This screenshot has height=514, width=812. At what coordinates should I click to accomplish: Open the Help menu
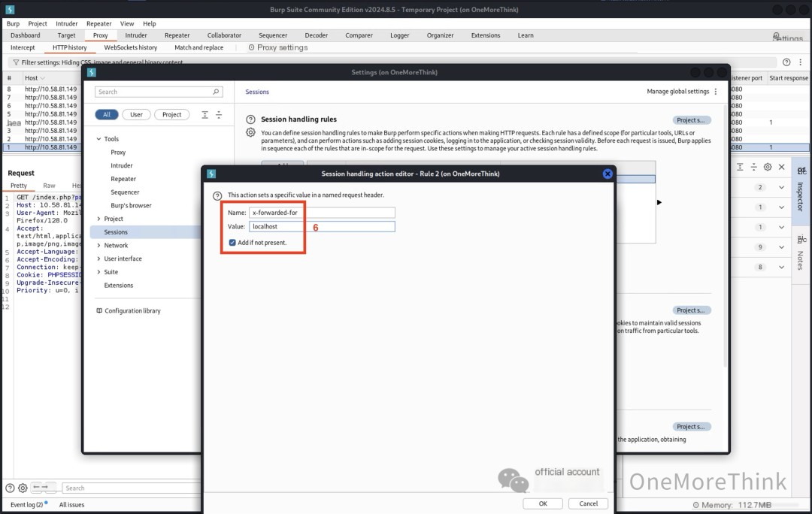click(149, 24)
